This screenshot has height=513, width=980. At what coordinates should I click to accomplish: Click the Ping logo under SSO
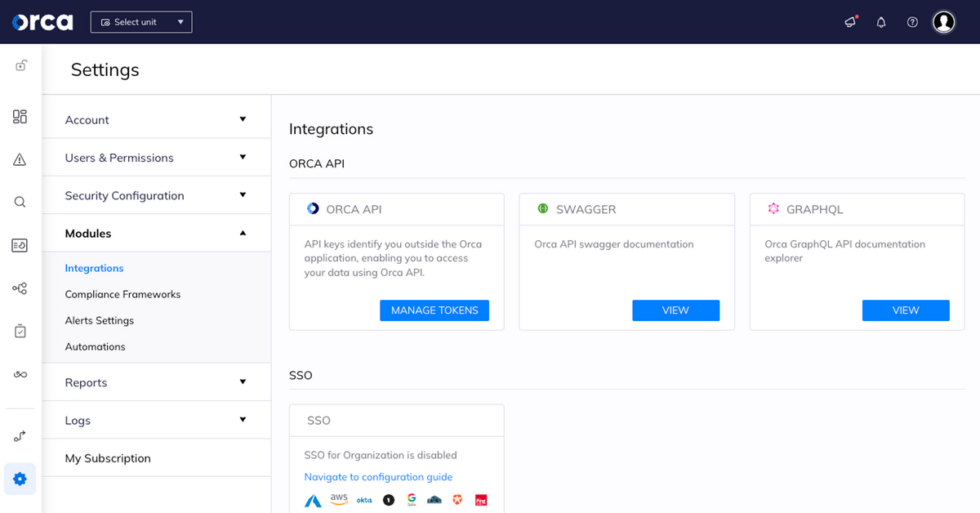[x=481, y=500]
